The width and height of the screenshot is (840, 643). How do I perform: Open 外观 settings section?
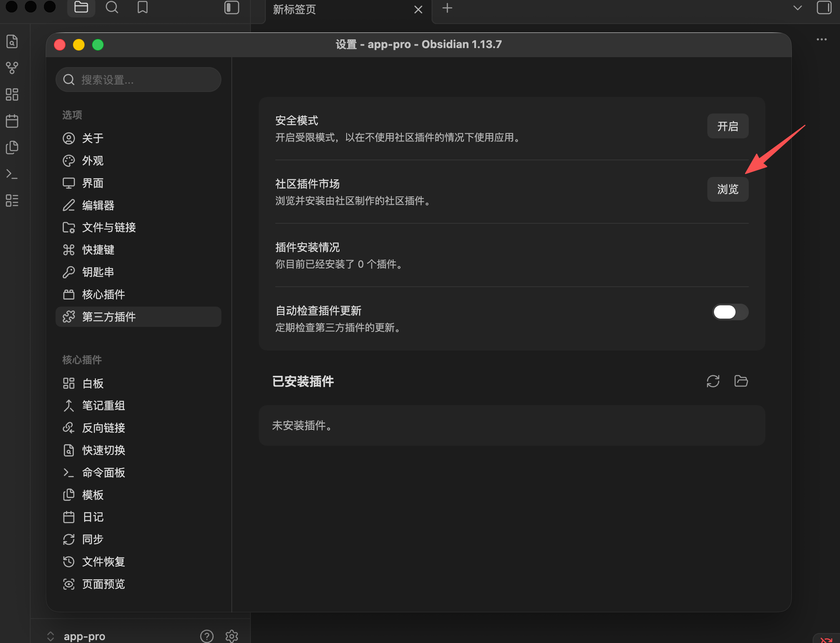138,161
